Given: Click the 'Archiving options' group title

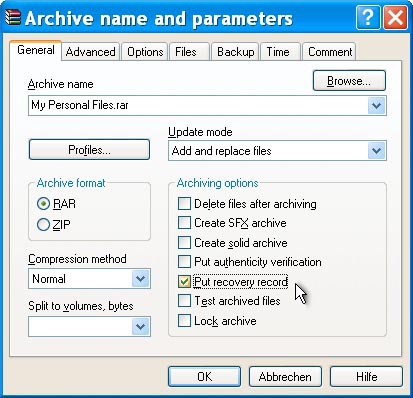Looking at the screenshot, I should pos(217,183).
